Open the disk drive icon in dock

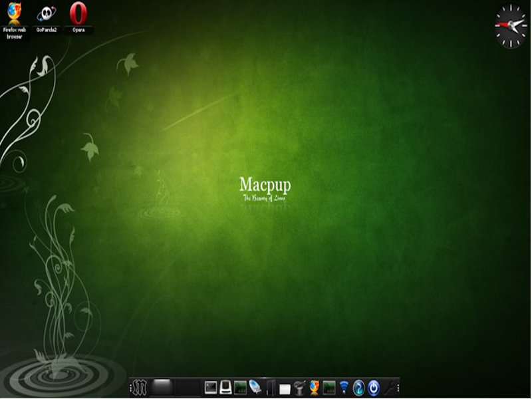[225, 388]
